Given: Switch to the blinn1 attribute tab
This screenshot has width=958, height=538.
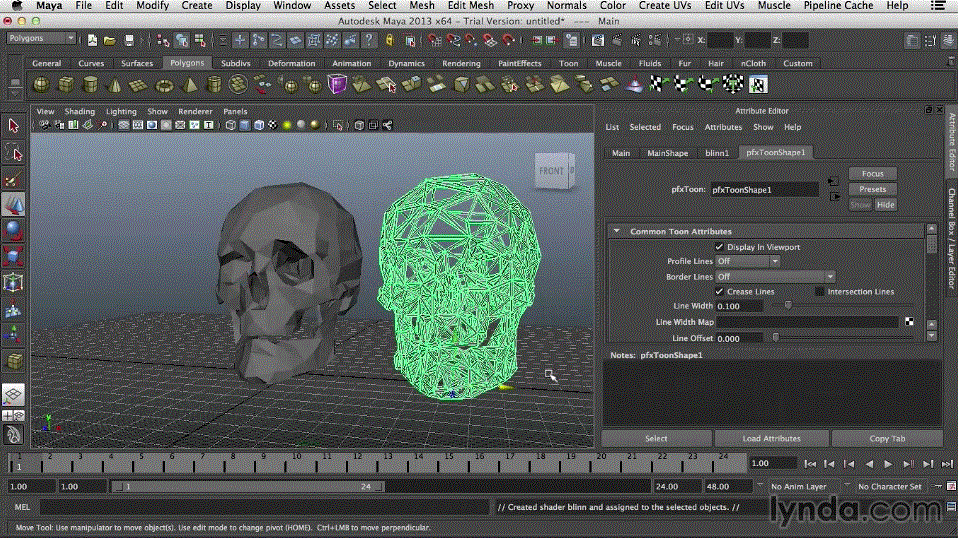Looking at the screenshot, I should (x=717, y=153).
